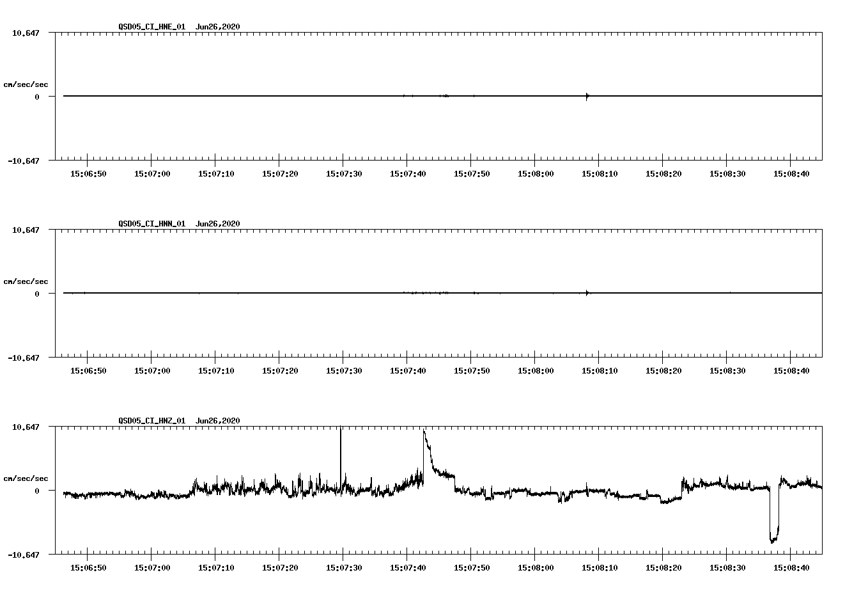Click the 15:07:00 time label under HNN plot

[x=152, y=370]
